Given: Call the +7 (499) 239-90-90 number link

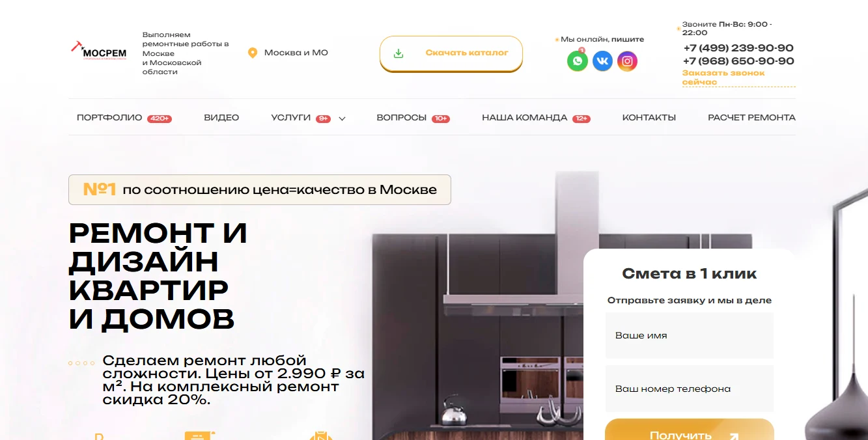Looking at the screenshot, I should (738, 48).
